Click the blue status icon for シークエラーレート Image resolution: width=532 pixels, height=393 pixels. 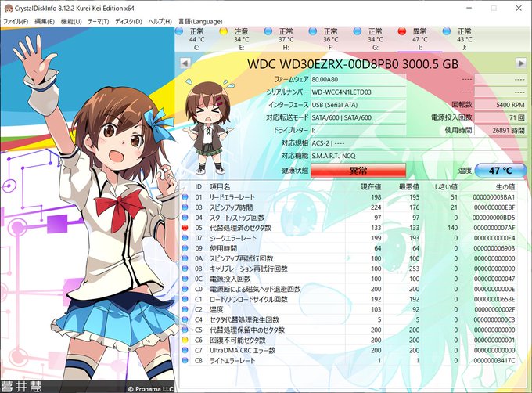pyautogui.click(x=185, y=238)
